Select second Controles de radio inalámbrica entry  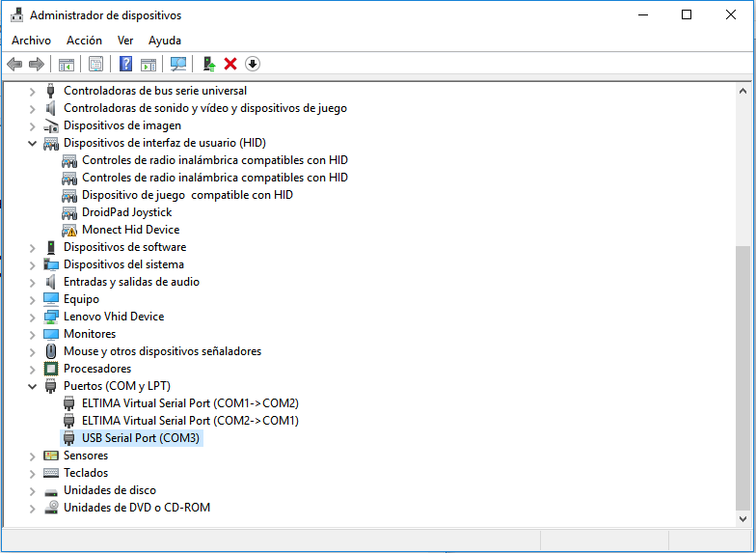[x=214, y=178]
